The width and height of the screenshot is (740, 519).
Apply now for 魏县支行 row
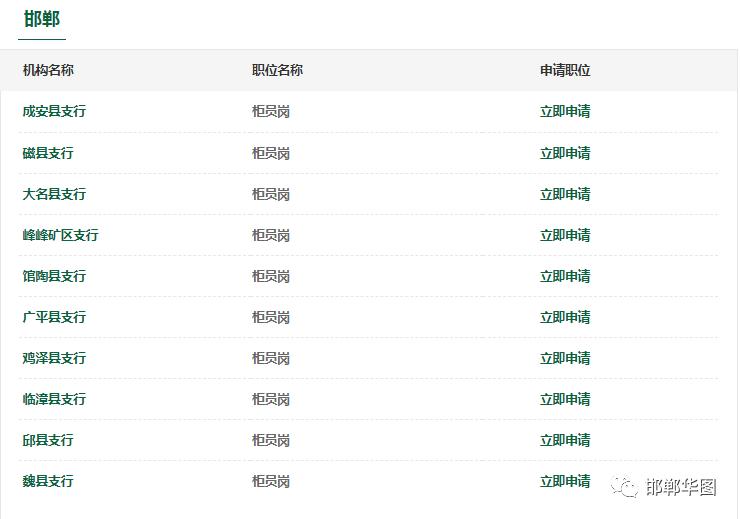565,481
